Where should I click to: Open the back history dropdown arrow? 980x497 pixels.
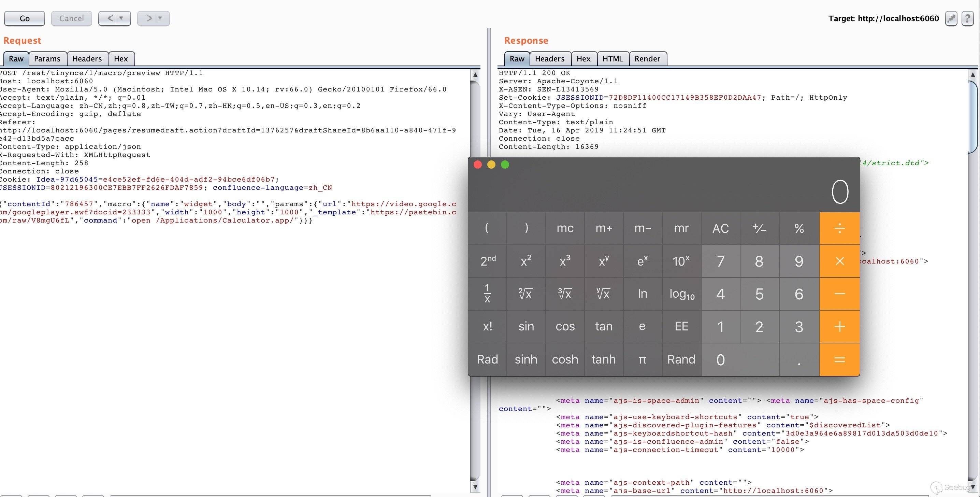[121, 18]
